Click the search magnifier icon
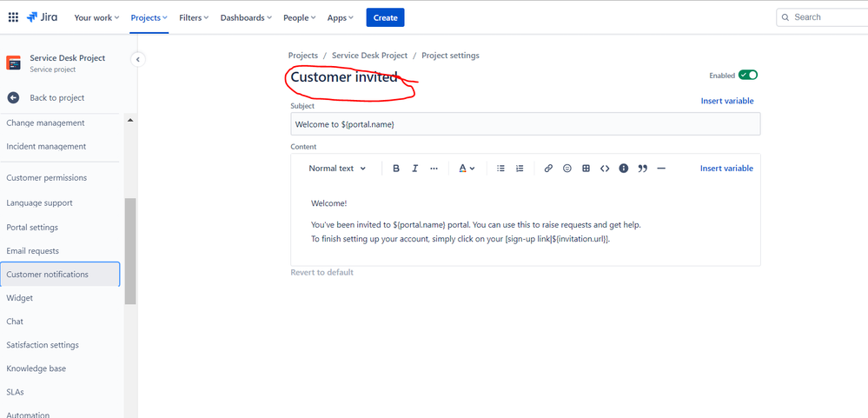 pyautogui.click(x=785, y=17)
